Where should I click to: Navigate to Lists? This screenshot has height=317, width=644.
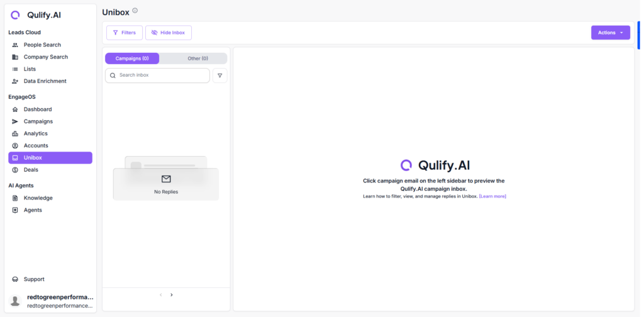(50, 69)
